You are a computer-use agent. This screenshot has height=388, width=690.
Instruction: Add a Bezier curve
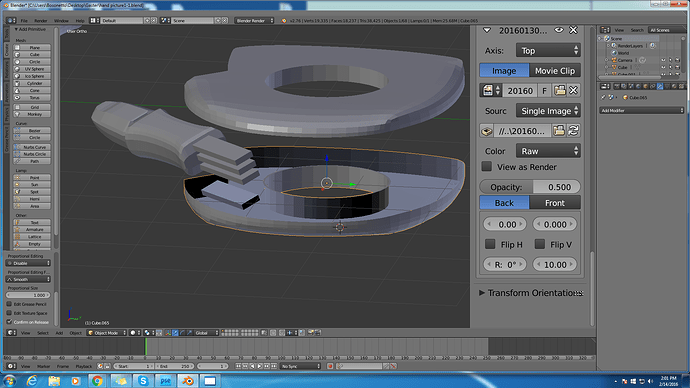coord(32,131)
